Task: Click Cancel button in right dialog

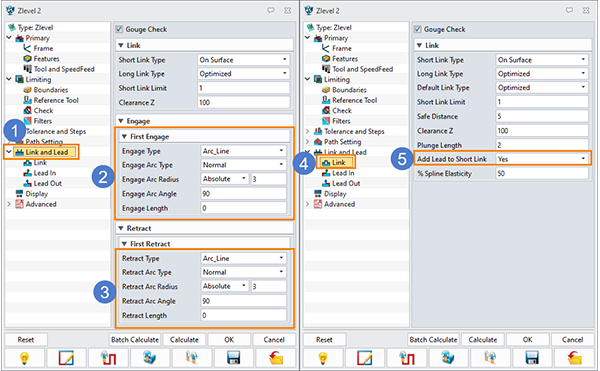Action: (x=572, y=340)
